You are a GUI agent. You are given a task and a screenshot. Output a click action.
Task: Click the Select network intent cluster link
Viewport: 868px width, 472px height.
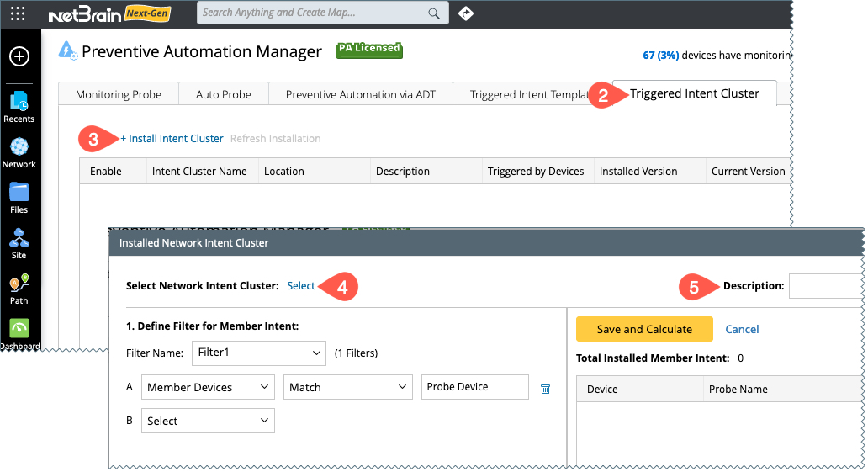click(301, 286)
